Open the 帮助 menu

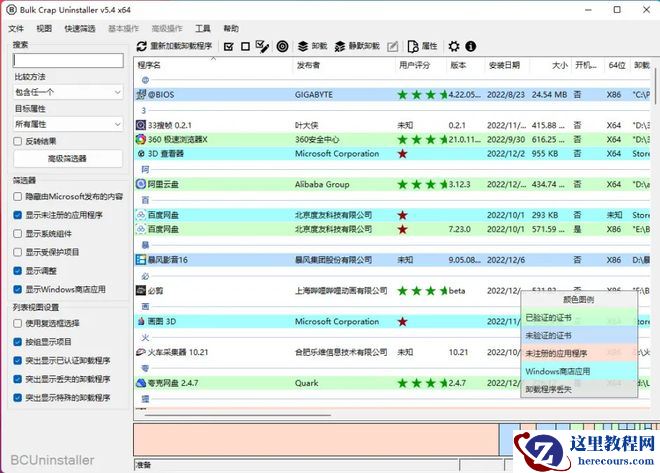point(231,28)
